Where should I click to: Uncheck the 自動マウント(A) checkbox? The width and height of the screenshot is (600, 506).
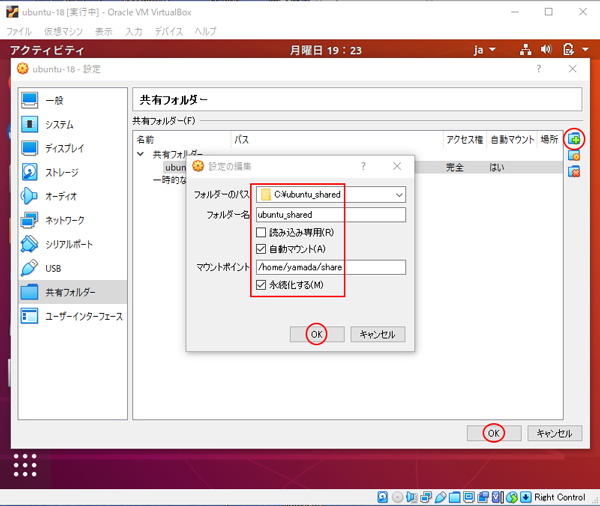(261, 249)
